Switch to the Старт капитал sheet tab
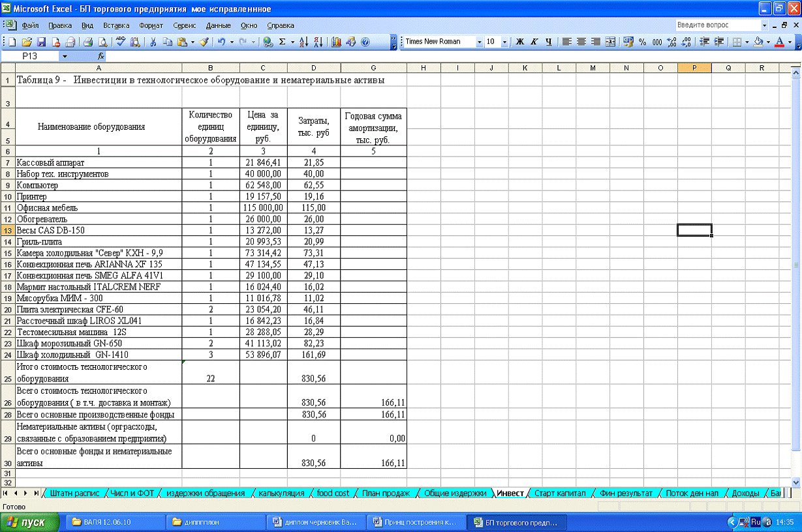 coord(559,494)
